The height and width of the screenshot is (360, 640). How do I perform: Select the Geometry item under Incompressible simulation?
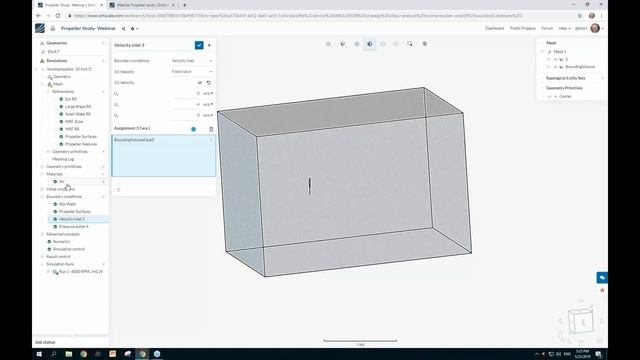click(62, 77)
